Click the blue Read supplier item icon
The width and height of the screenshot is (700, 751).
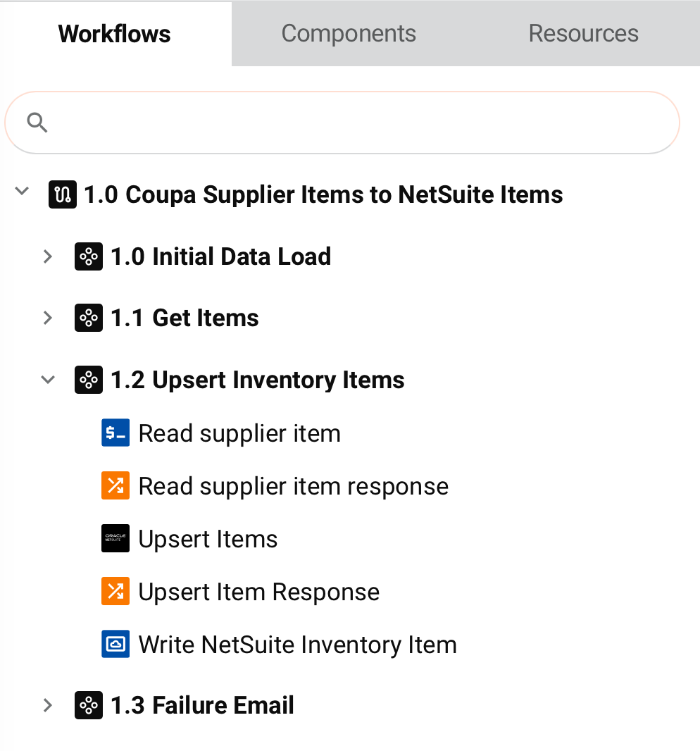click(115, 433)
